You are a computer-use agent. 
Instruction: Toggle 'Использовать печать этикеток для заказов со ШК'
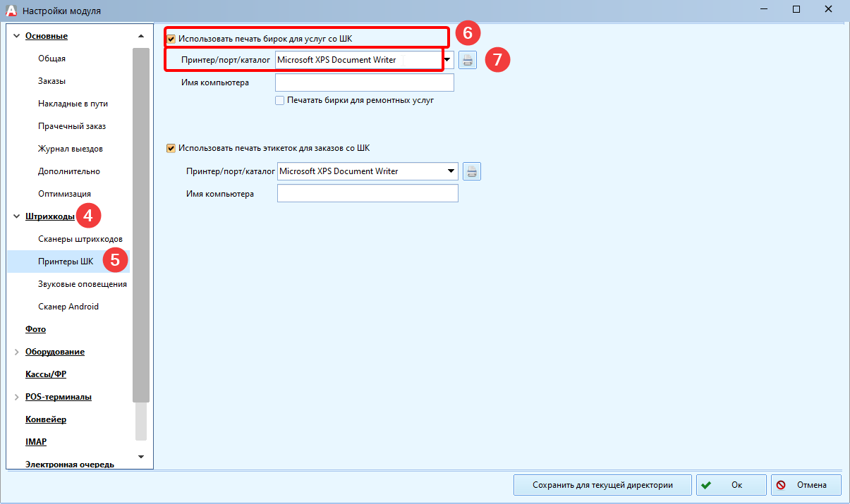point(170,148)
